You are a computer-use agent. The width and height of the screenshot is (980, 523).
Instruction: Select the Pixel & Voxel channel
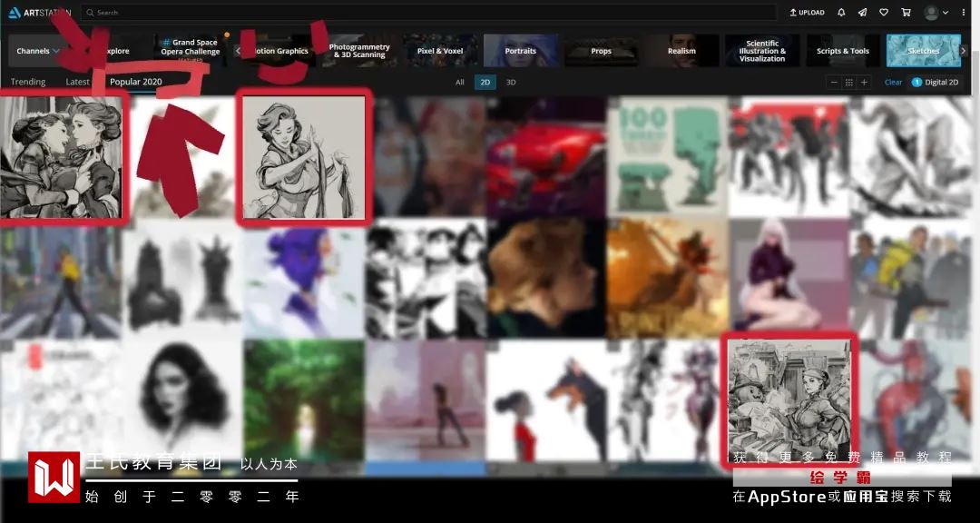point(440,51)
